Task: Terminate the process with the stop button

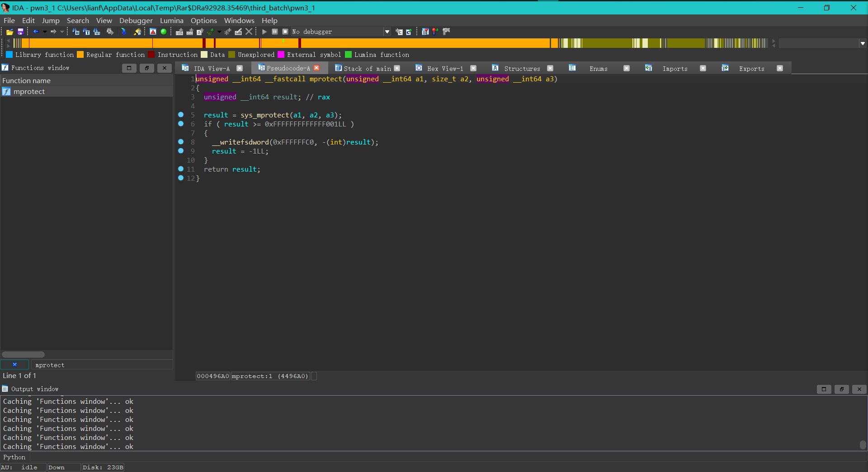Action: (x=285, y=32)
